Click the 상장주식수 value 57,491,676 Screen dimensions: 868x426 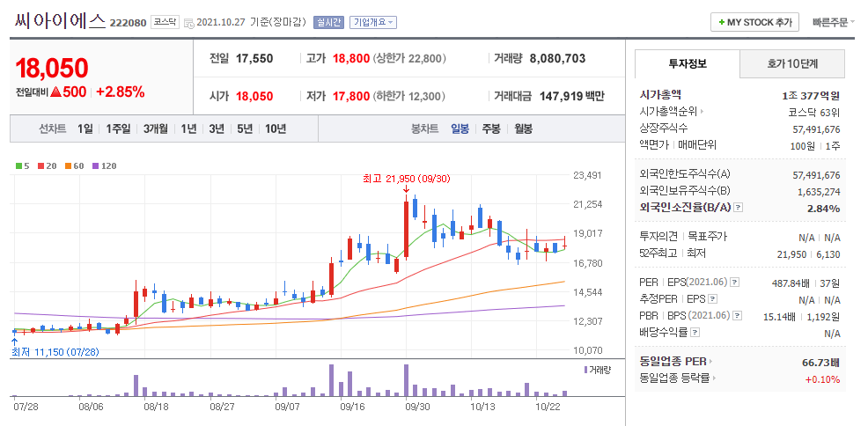click(816, 129)
